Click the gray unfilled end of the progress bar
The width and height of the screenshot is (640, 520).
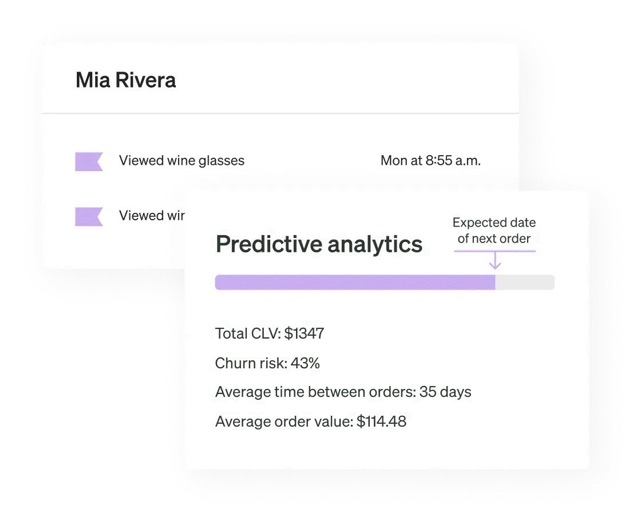(x=525, y=283)
